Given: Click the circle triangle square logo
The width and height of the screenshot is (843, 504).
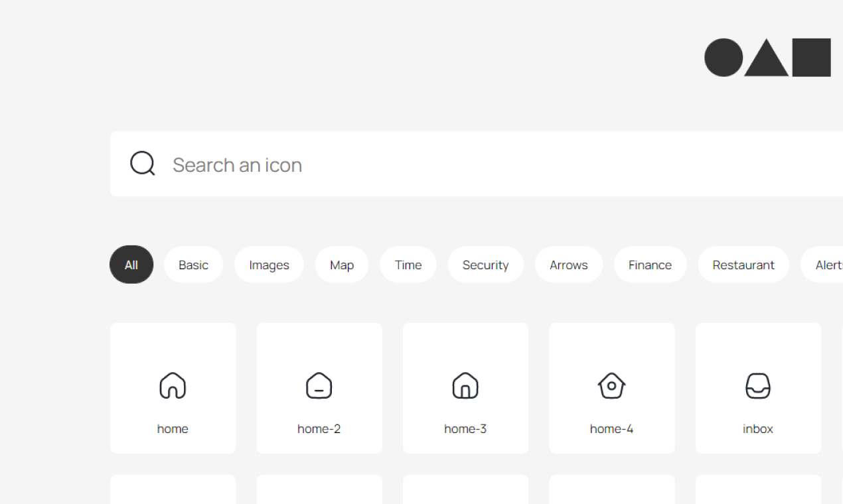Looking at the screenshot, I should pos(767,58).
